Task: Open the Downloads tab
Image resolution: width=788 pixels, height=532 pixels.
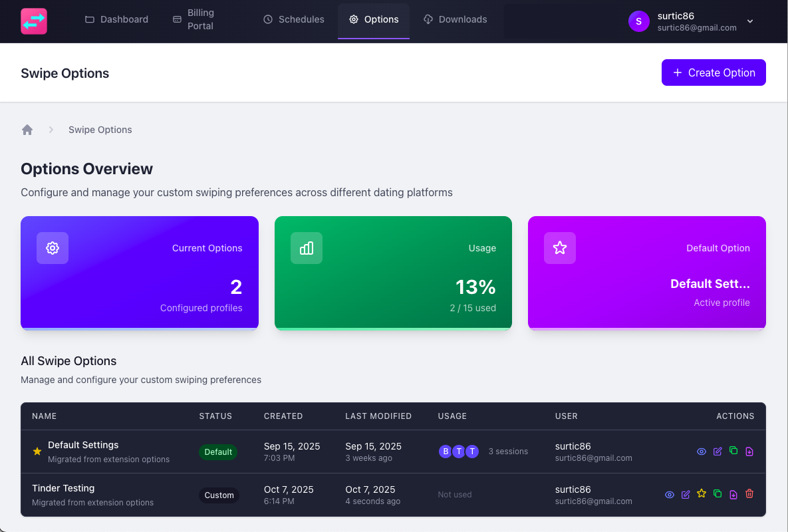Action: [456, 19]
